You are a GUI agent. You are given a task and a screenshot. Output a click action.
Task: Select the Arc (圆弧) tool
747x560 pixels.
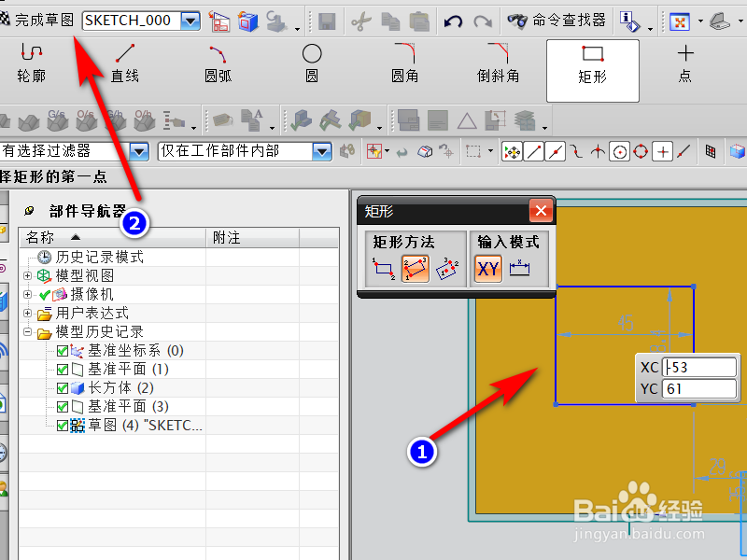[x=218, y=63]
